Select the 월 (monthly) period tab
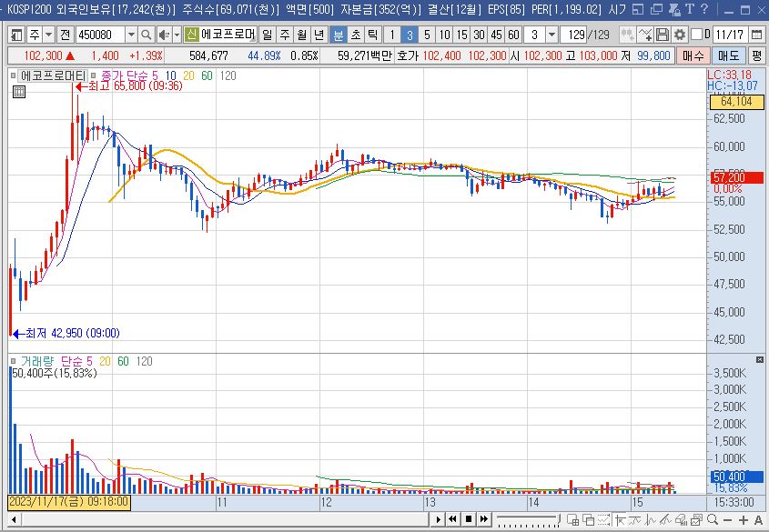Viewport: 769px width, 532px height. (x=301, y=35)
